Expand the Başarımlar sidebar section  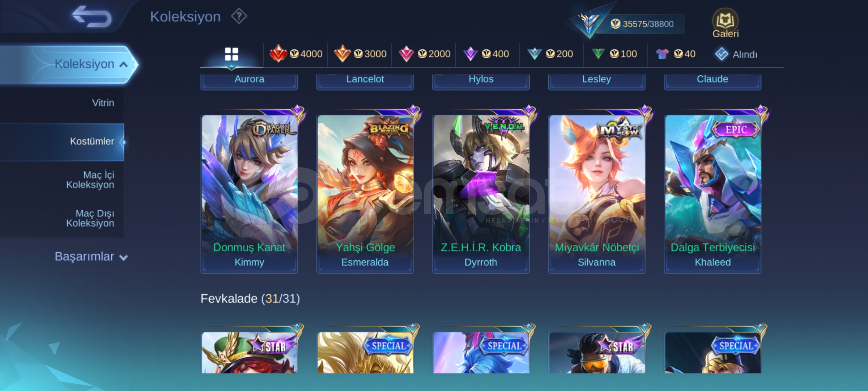point(91,256)
